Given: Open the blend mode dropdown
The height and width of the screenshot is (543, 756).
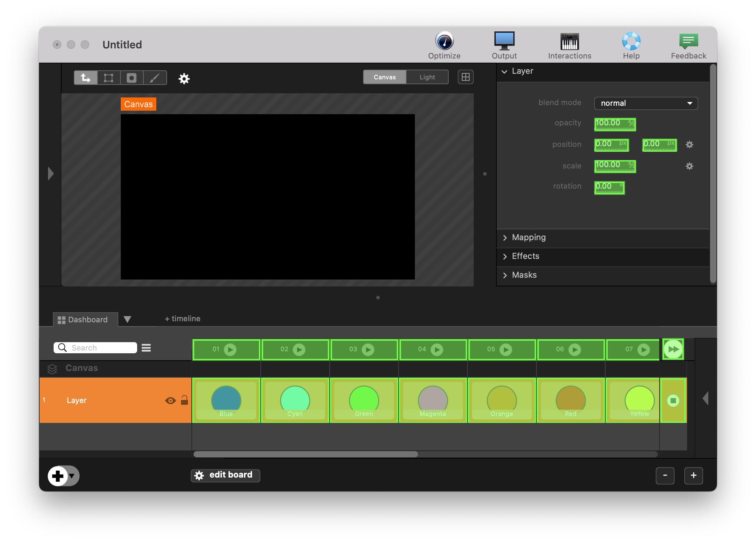Looking at the screenshot, I should [x=646, y=103].
